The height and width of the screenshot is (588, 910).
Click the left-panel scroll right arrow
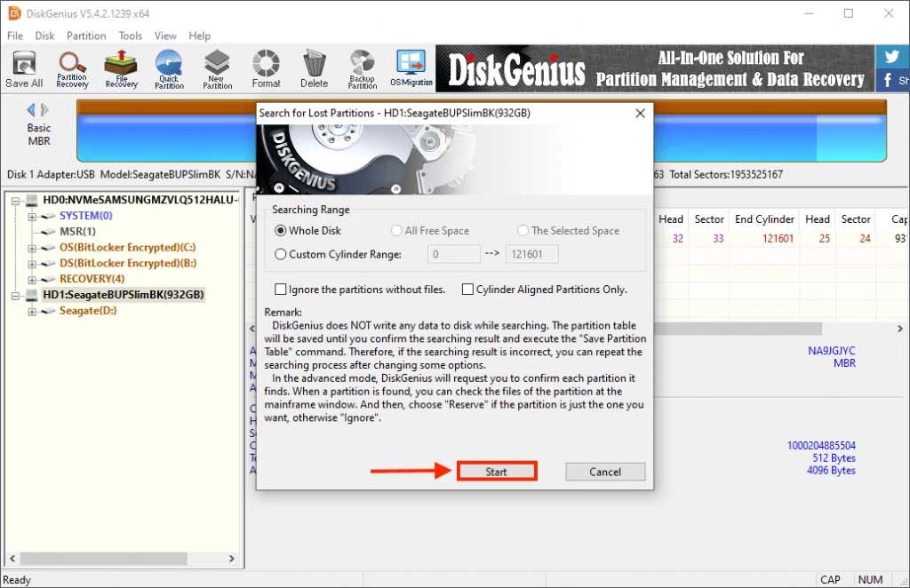pos(232,559)
